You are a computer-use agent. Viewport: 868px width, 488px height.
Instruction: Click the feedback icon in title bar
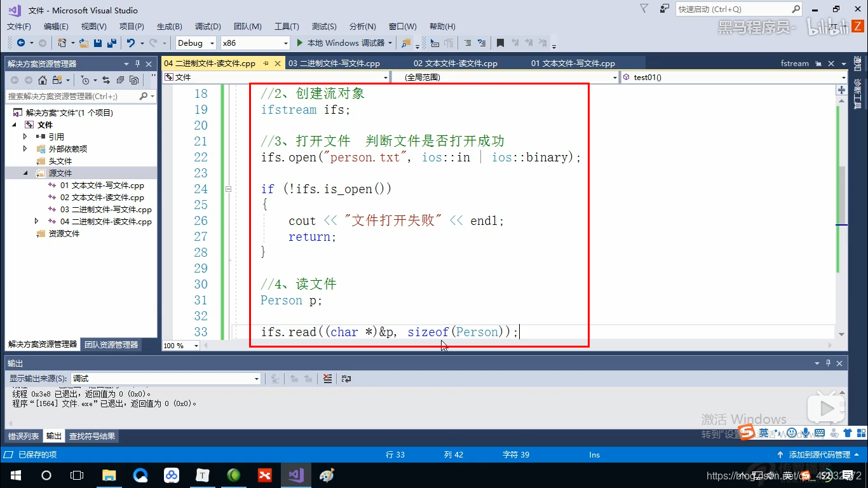pos(664,9)
